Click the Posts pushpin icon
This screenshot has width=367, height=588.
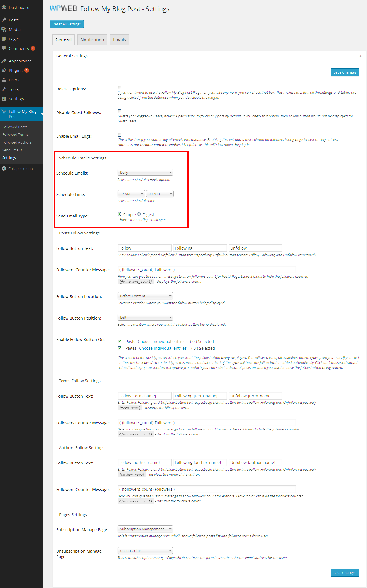coord(4,20)
